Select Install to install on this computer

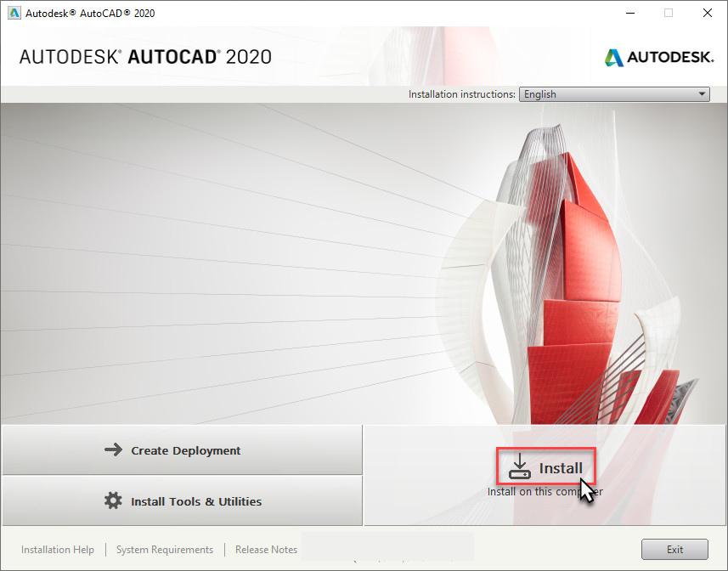coord(546,466)
